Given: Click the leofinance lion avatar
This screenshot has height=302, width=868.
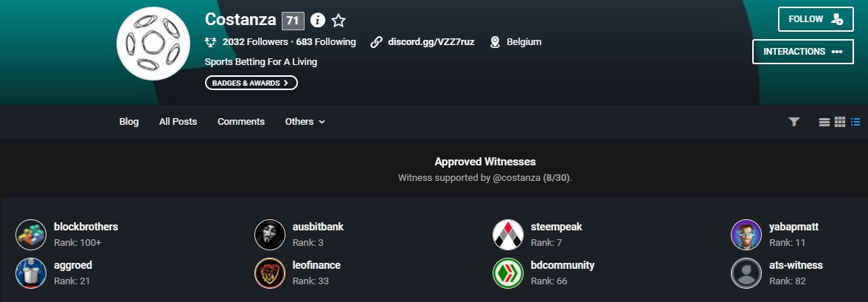Looking at the screenshot, I should [x=270, y=273].
